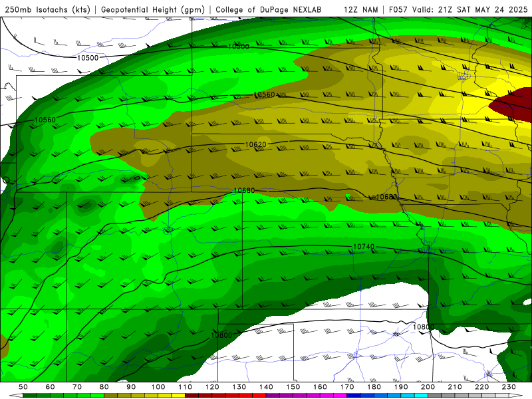Pick the bright magenta swatch just before 170
This screenshot has height=399, width=532.
340,396
